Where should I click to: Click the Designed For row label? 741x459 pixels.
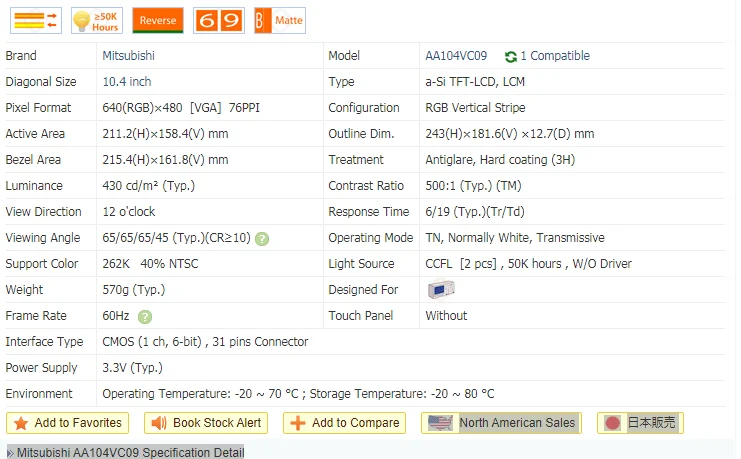point(363,290)
